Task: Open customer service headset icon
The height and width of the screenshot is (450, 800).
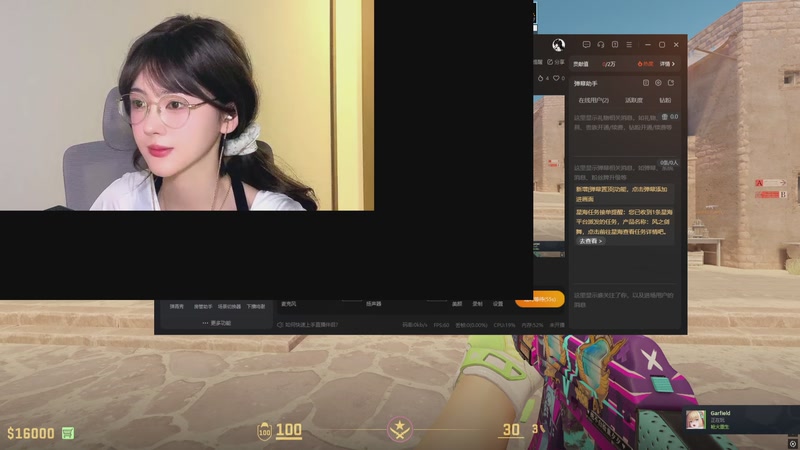Action: click(x=601, y=45)
